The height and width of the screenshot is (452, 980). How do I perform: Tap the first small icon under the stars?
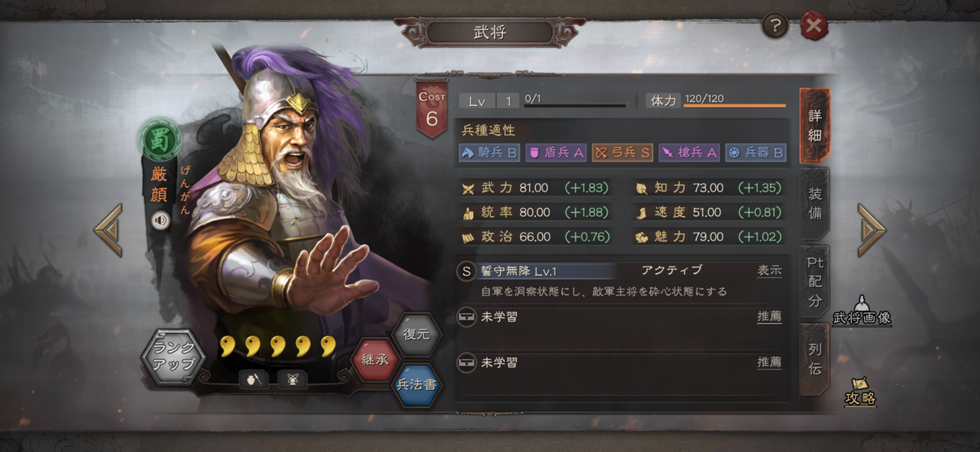pos(254,379)
